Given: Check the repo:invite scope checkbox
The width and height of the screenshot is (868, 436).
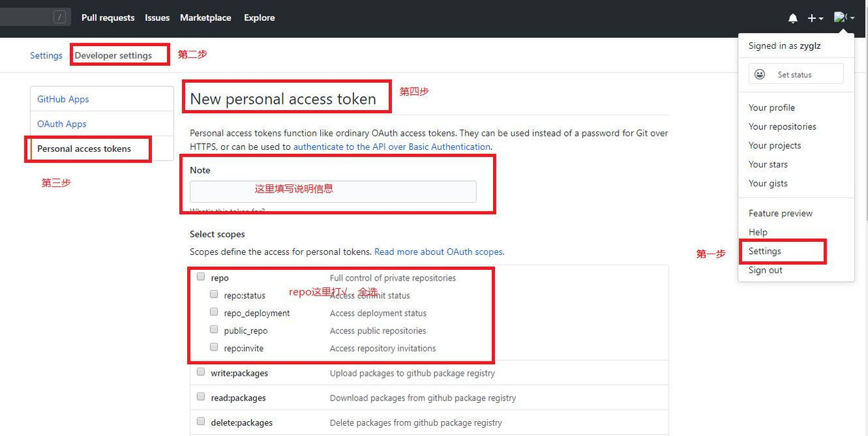Looking at the screenshot, I should coord(214,347).
